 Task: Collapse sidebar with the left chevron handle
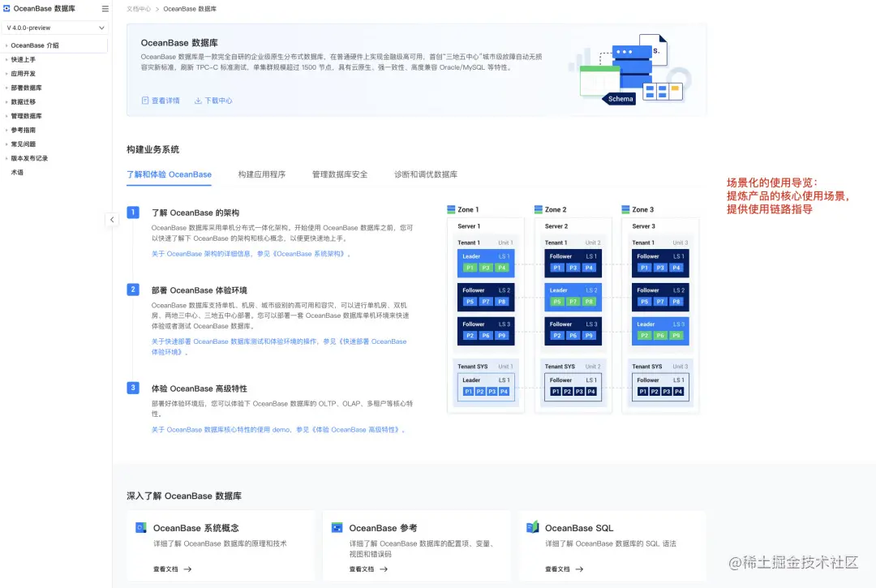click(112, 220)
